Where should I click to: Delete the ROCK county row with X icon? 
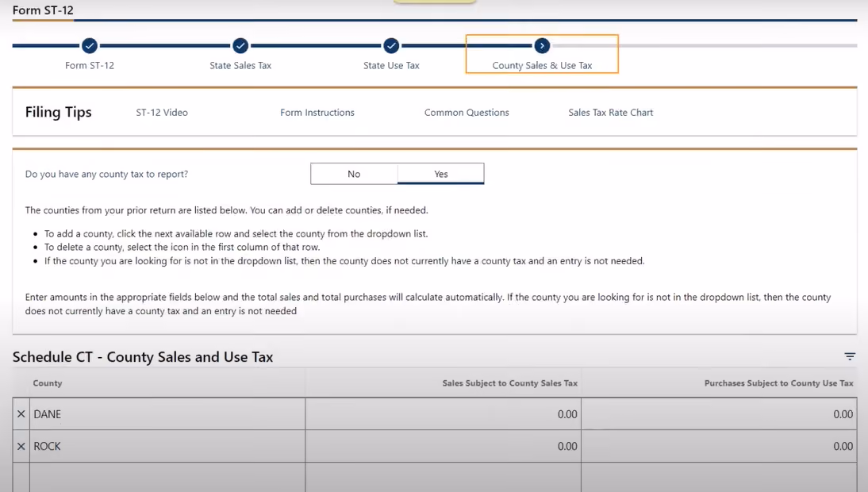coord(21,446)
